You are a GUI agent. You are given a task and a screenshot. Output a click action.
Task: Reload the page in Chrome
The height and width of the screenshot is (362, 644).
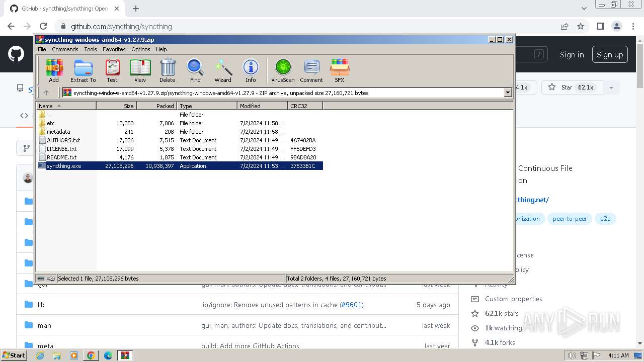tap(43, 26)
